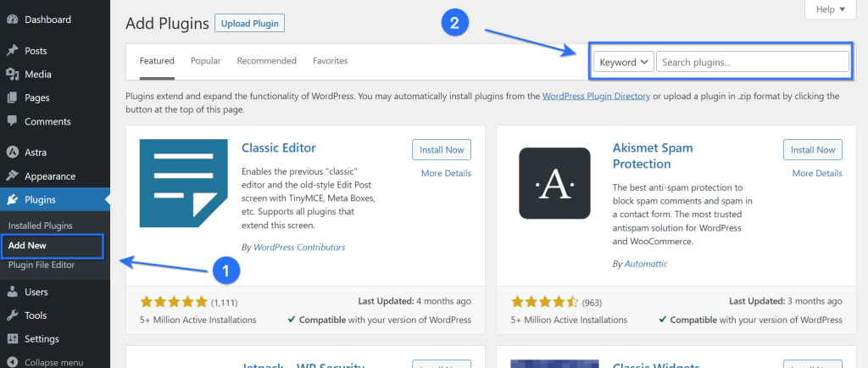Click the Pages icon in sidebar

13,98
